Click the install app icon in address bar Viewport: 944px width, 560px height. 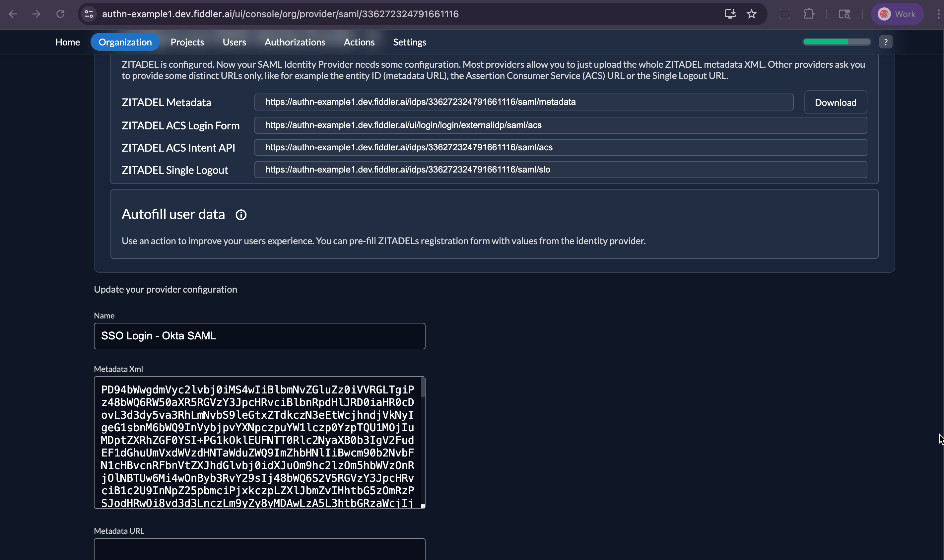(730, 14)
